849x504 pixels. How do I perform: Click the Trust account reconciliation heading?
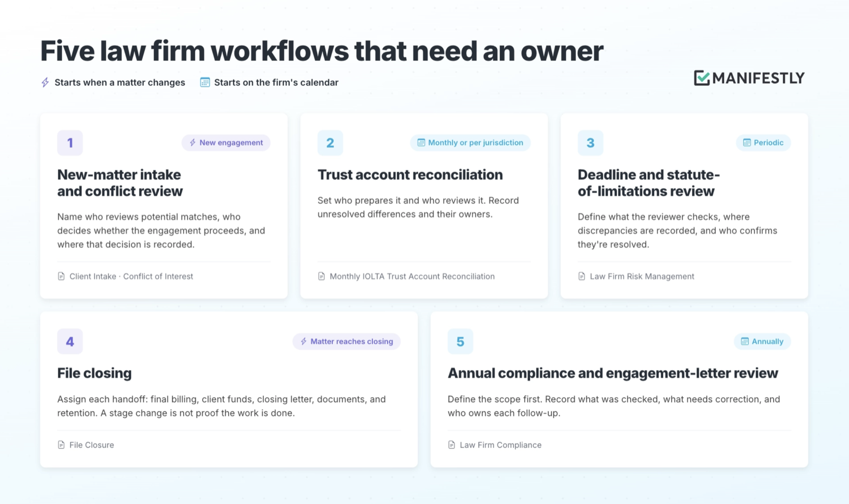(410, 175)
